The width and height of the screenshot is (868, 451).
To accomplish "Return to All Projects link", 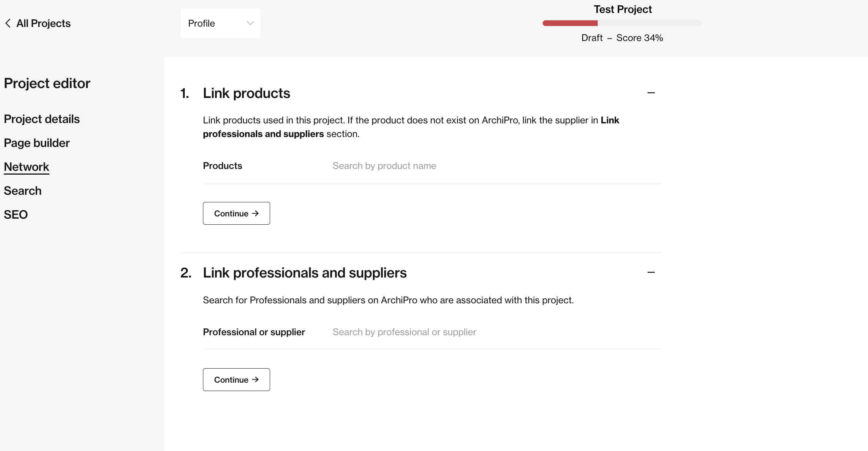I will click(43, 24).
